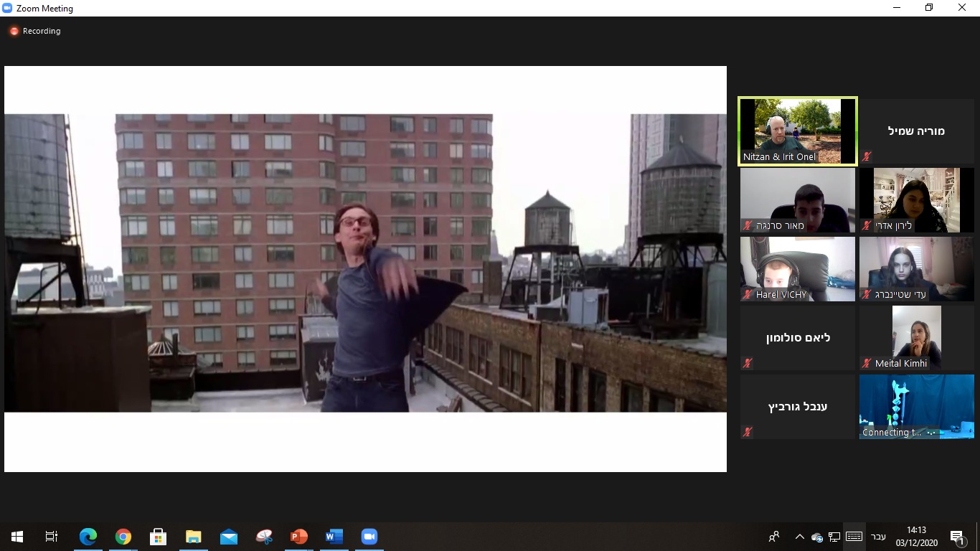Switch to PowerPoint on the taskbar
This screenshot has height=551, width=980.
[299, 537]
